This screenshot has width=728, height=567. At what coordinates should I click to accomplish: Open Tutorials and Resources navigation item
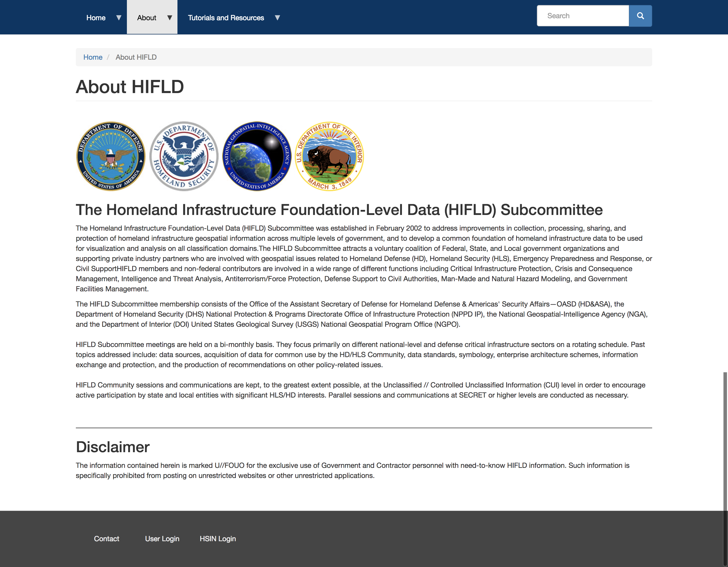(226, 18)
